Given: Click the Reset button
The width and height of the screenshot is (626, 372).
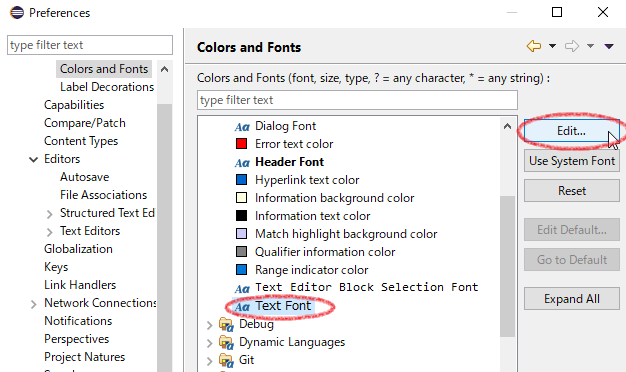Looking at the screenshot, I should click(572, 190).
